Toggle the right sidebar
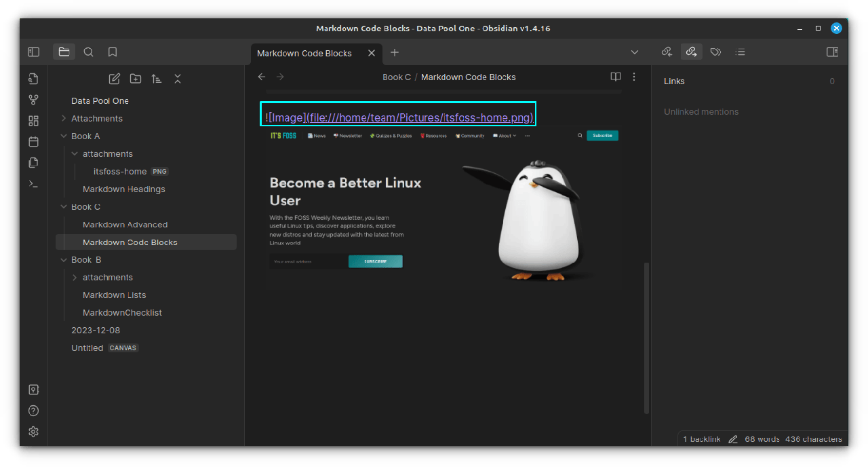This screenshot has height=467, width=868. [832, 52]
